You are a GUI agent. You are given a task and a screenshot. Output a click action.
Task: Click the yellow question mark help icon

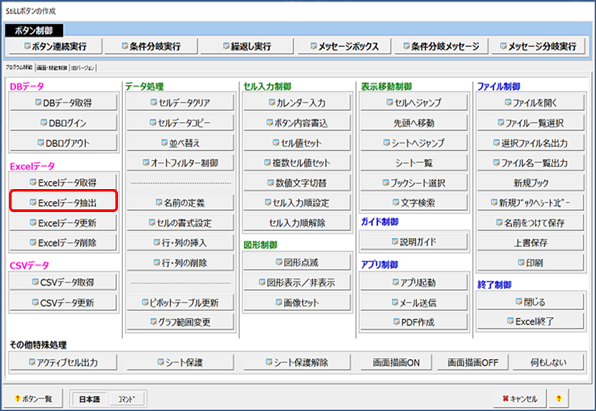click(558, 398)
